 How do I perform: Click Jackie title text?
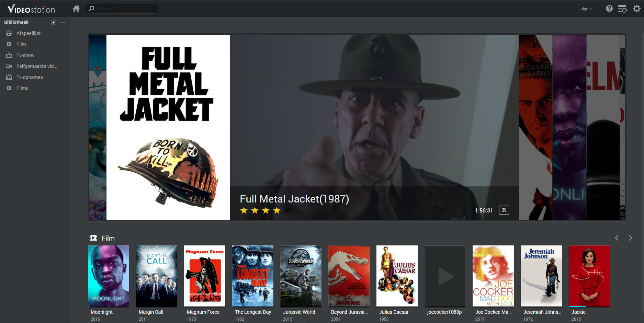tap(578, 312)
